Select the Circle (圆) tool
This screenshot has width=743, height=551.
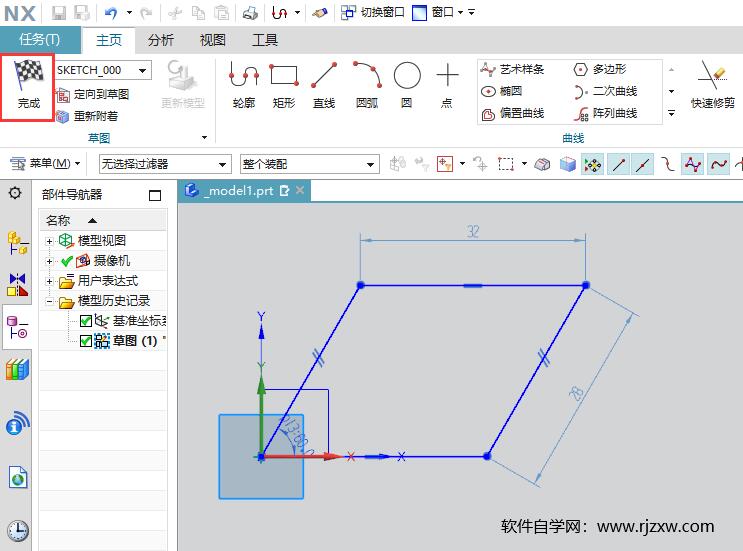tap(407, 85)
